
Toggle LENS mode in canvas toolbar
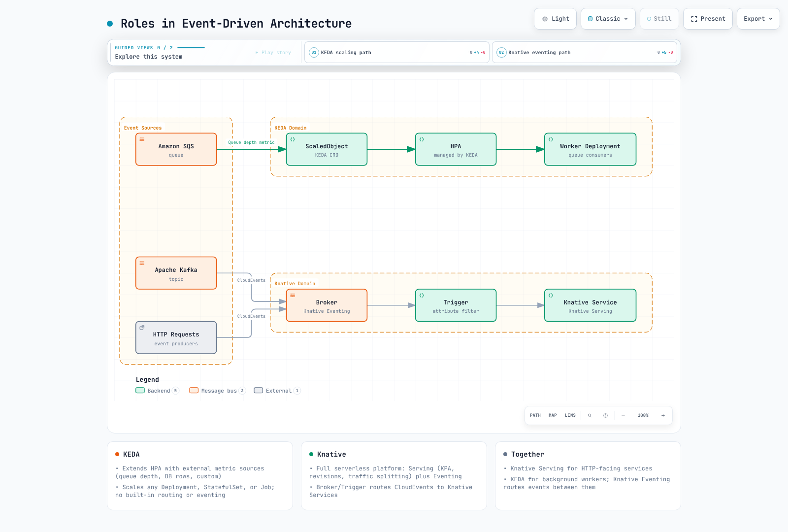point(570,415)
